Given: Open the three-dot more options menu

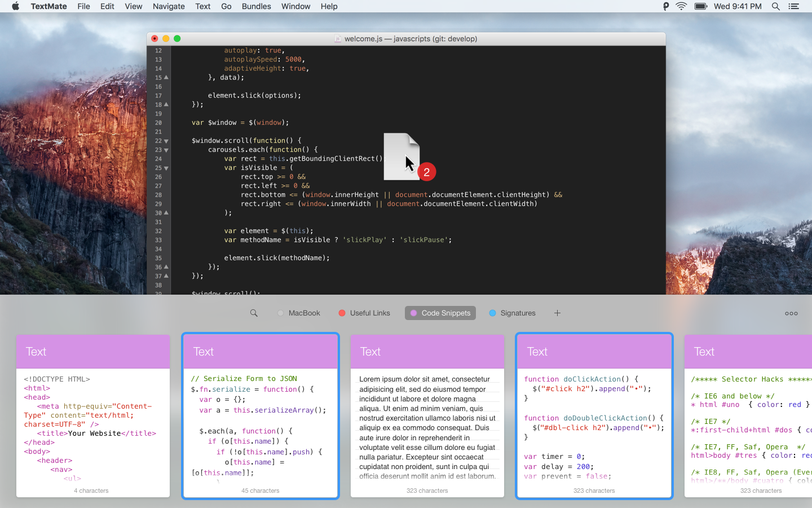Looking at the screenshot, I should tap(791, 313).
